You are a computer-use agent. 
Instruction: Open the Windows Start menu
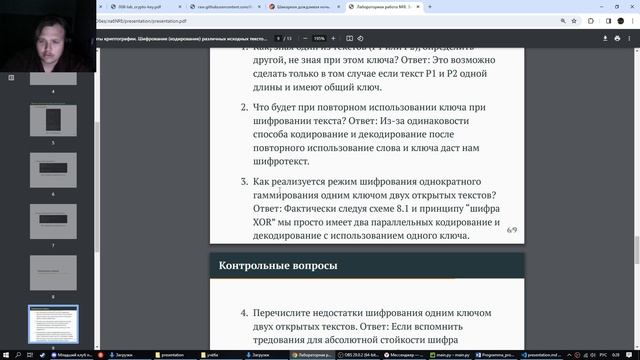(x=6, y=355)
